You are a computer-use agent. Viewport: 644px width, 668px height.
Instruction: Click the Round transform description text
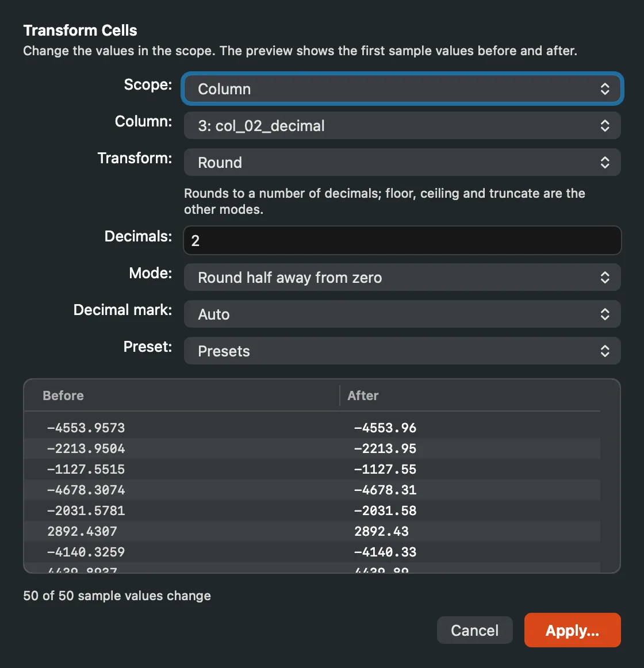click(385, 201)
